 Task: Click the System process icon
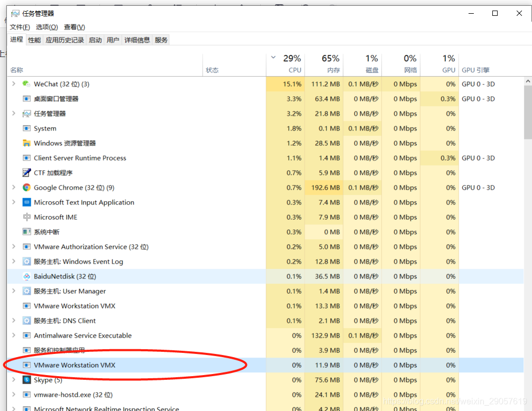[x=26, y=128]
